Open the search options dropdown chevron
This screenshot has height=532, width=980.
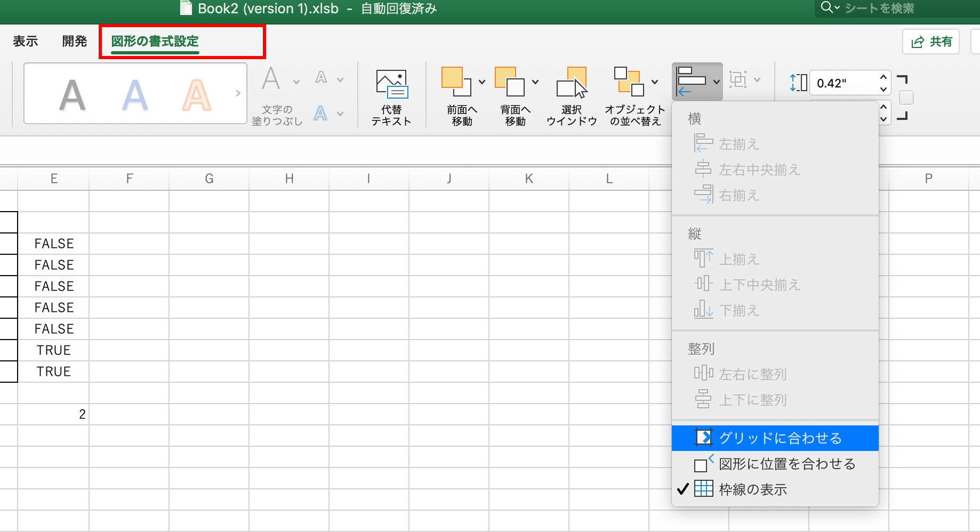click(x=837, y=7)
